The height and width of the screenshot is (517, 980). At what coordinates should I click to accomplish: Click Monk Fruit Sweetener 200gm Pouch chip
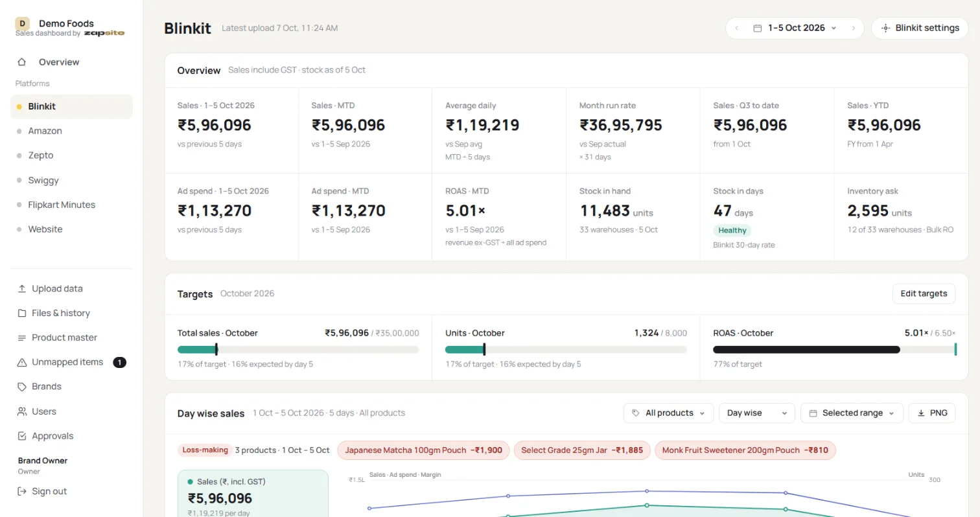click(x=745, y=450)
